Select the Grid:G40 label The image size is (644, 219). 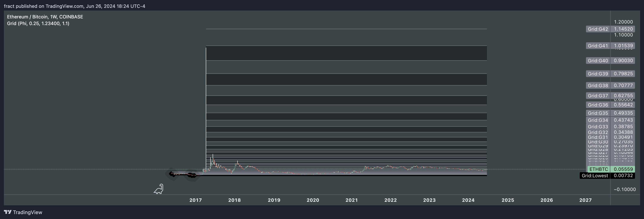(x=598, y=61)
